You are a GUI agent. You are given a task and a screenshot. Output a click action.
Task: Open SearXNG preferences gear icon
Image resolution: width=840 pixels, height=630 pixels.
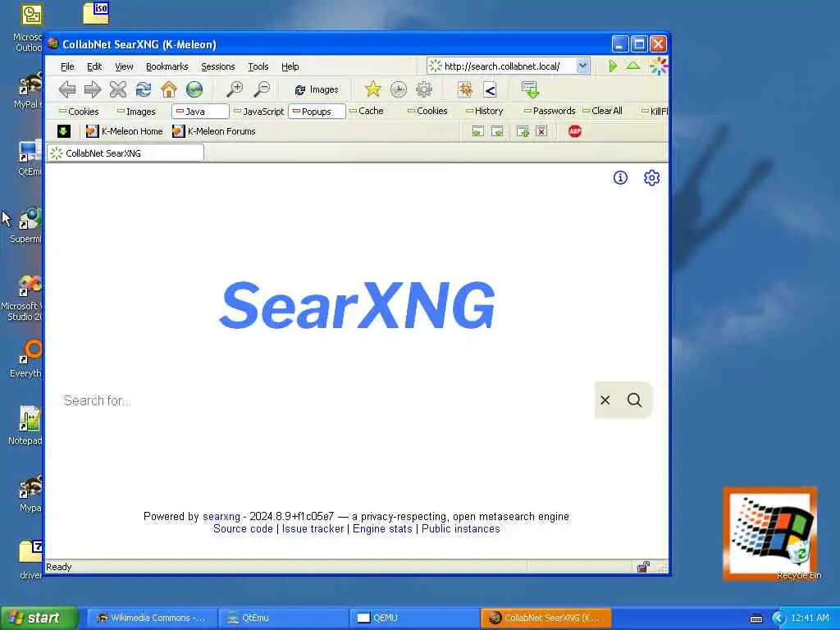point(651,177)
